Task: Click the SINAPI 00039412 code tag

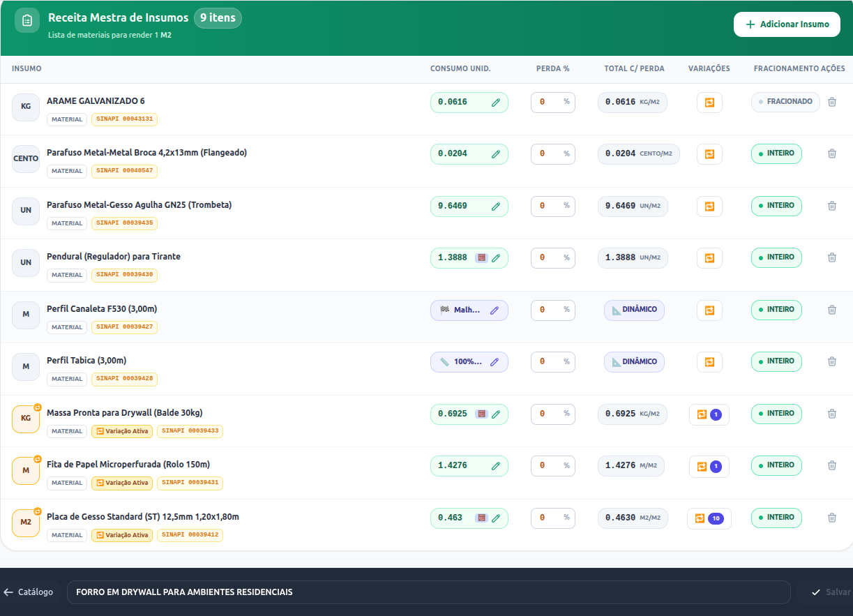Action: point(190,535)
